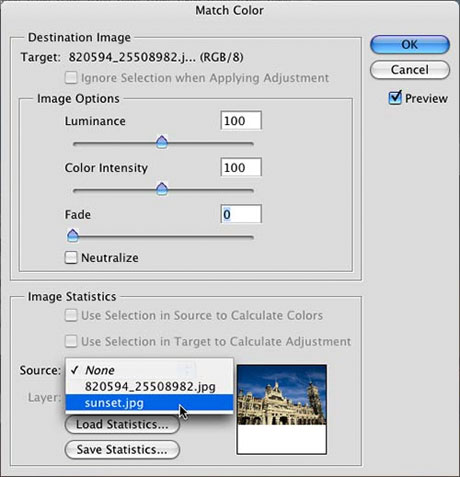Select sunset.jpg from Source dropdown
Viewport: 460px width, 477px height.
149,403
